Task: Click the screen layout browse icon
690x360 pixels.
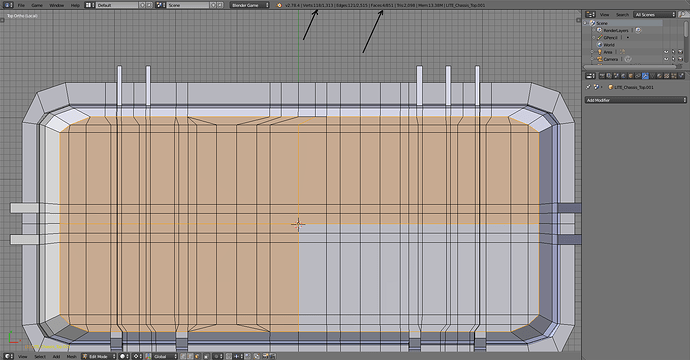Action: 90,5
